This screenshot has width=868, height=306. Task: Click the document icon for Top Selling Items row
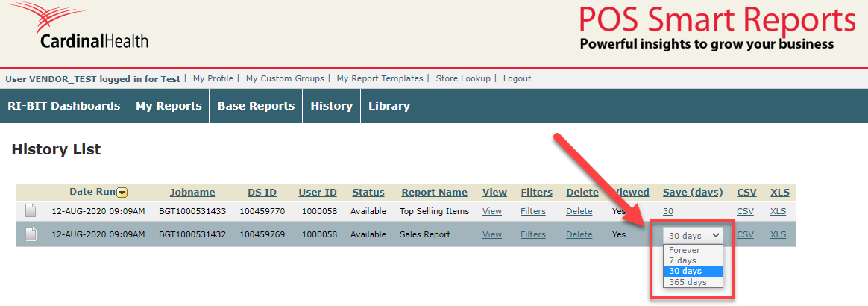31,211
